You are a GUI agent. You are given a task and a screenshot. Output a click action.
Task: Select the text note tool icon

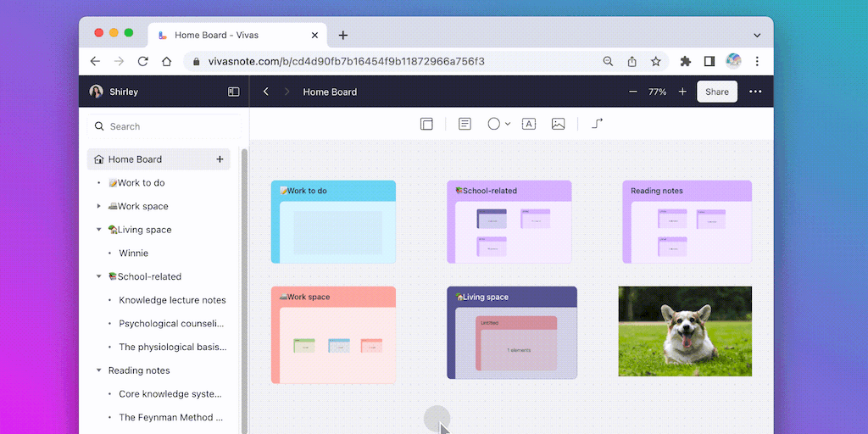click(465, 124)
